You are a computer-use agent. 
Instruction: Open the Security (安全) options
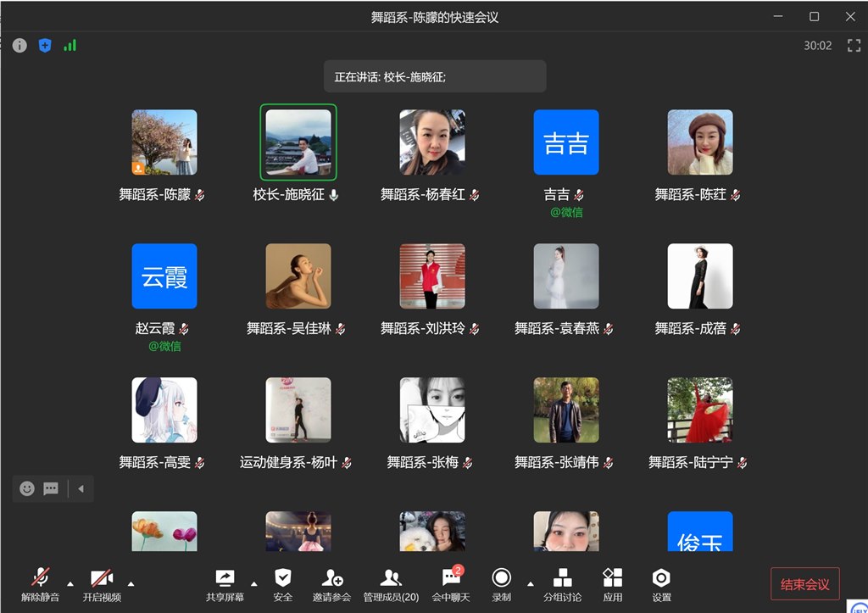(283, 583)
